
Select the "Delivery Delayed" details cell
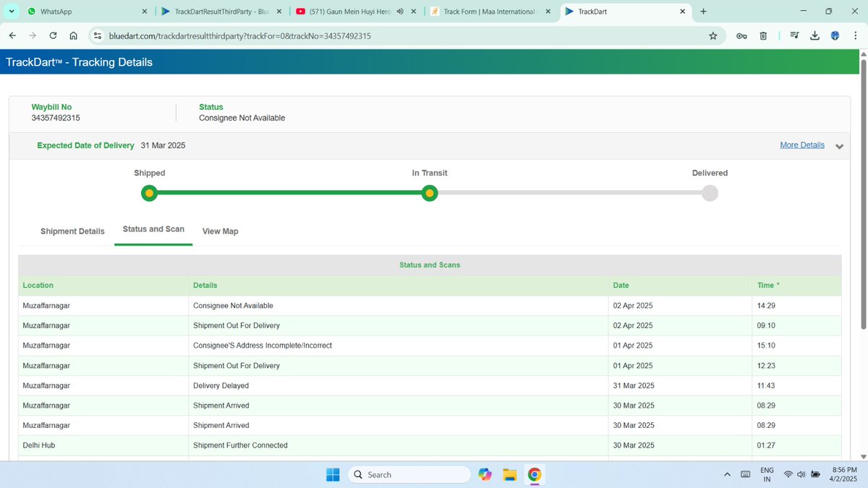(400, 385)
